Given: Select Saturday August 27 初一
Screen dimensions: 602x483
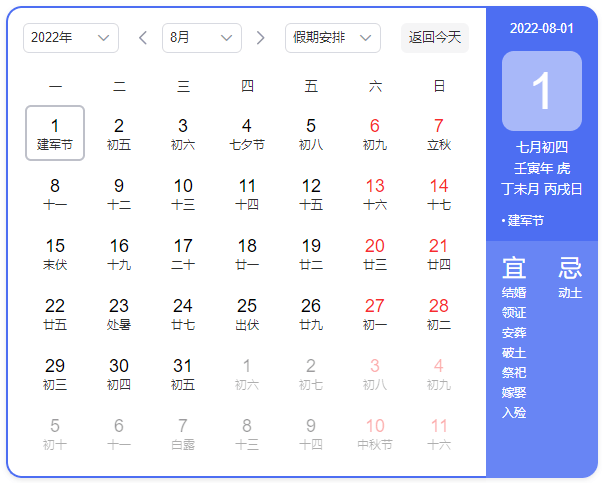Looking at the screenshot, I should (x=375, y=313).
